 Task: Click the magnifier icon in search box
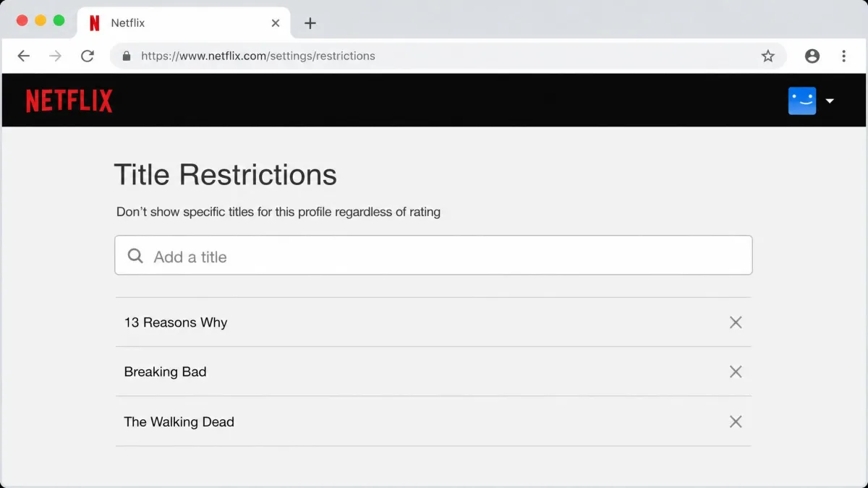135,256
